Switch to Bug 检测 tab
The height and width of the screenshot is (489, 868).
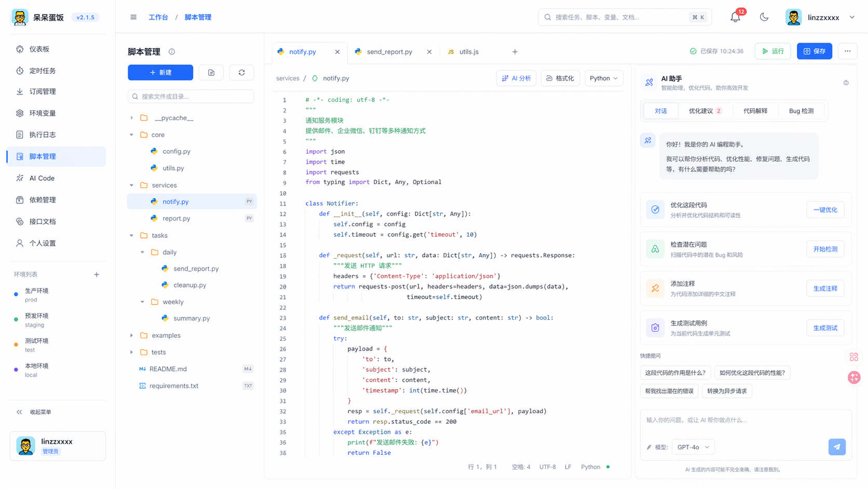tap(801, 111)
